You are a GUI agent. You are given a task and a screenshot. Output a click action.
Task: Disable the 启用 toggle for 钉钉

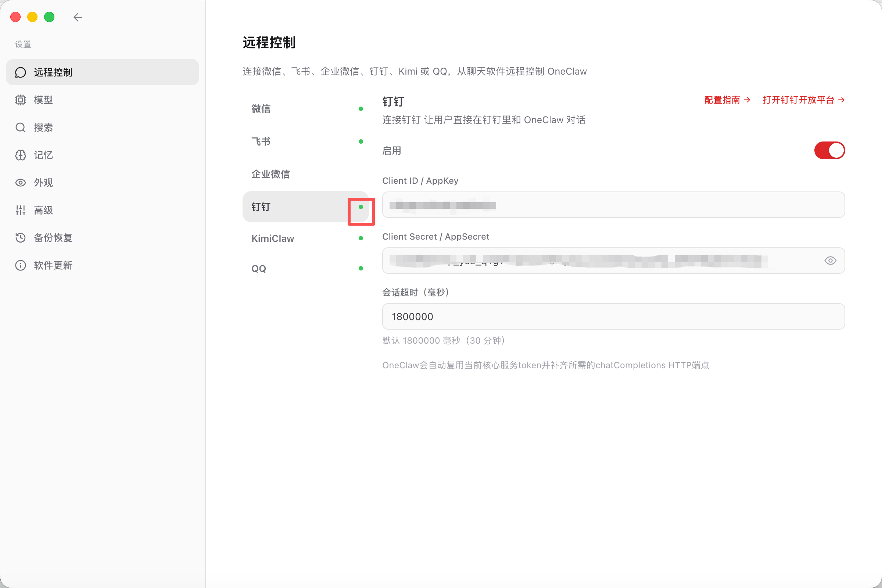click(x=829, y=150)
